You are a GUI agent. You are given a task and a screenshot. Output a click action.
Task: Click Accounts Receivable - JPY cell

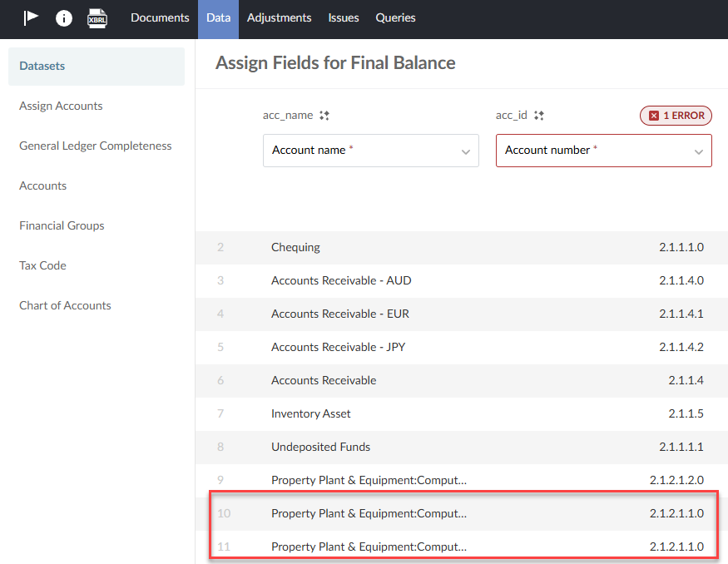tap(338, 347)
